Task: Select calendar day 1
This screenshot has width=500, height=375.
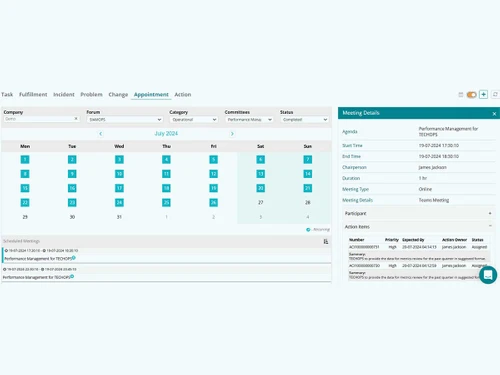Action: pyautogui.click(x=25, y=159)
